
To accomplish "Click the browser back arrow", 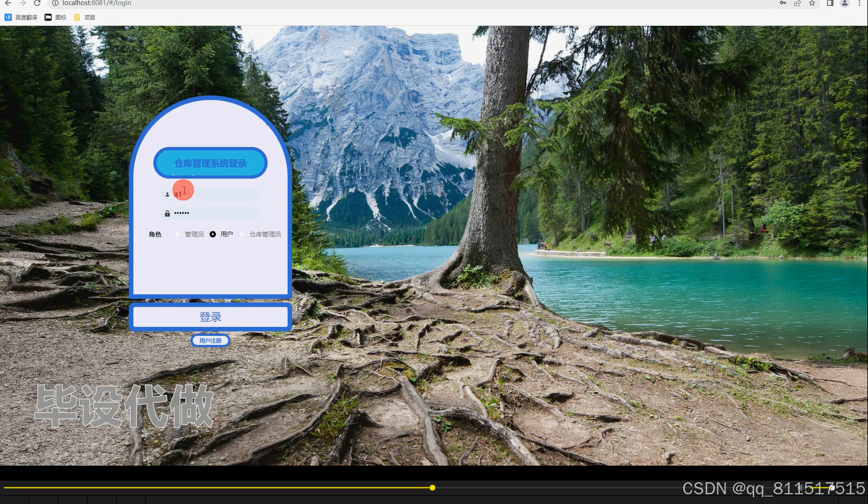I will pyautogui.click(x=8, y=3).
